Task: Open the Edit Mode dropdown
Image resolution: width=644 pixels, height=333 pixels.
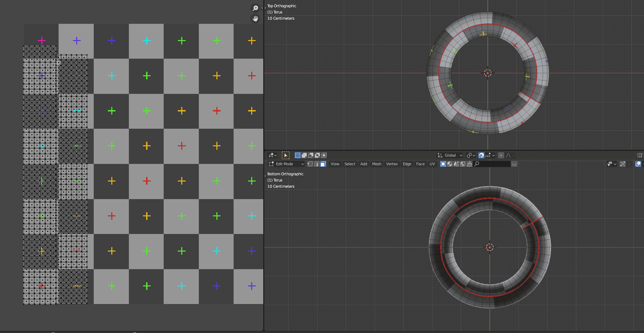Action: [x=286, y=164]
